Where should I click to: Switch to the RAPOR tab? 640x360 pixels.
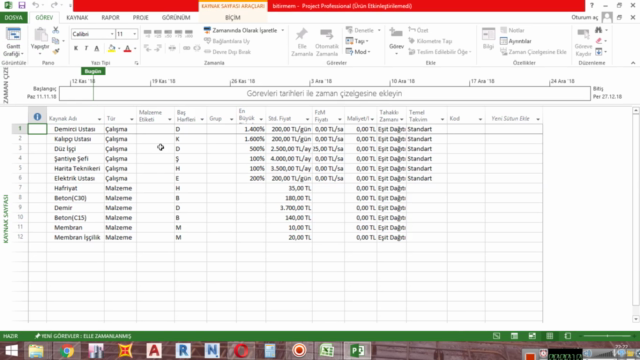111,18
